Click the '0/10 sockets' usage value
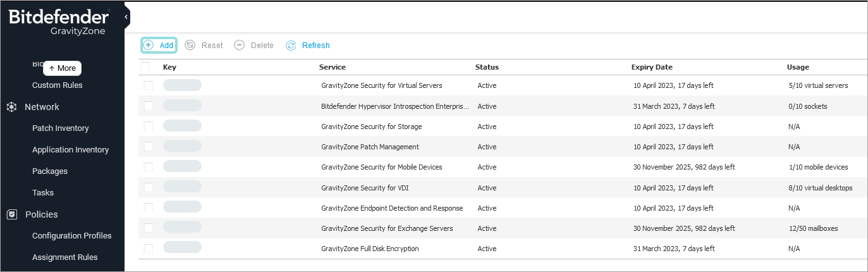 (x=808, y=106)
